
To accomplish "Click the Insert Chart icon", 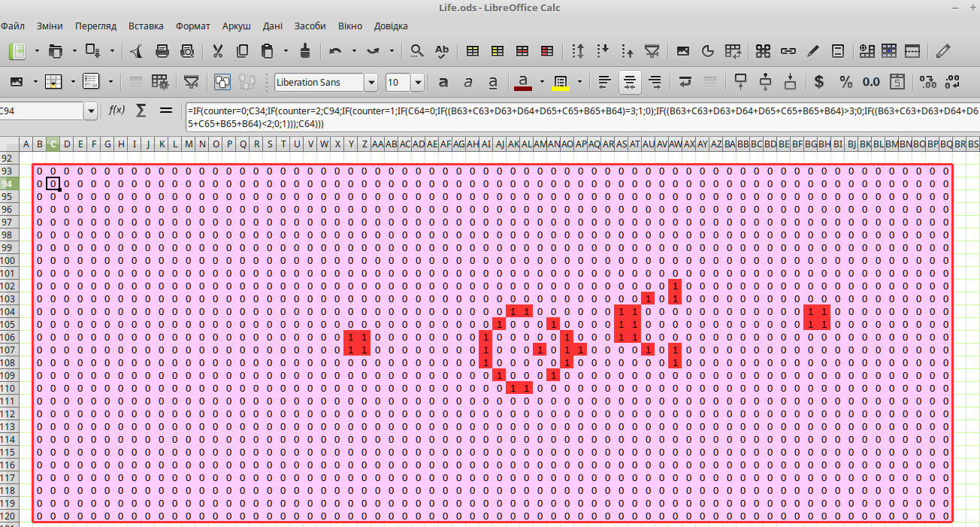I will [x=707, y=51].
